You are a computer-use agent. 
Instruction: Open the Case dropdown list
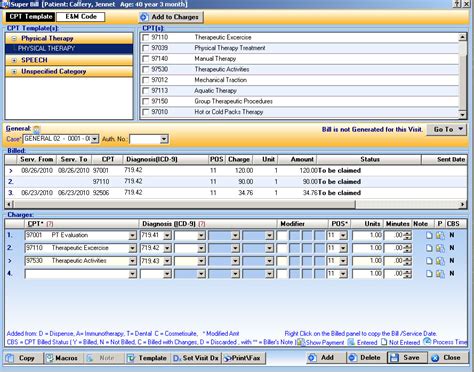point(95,139)
